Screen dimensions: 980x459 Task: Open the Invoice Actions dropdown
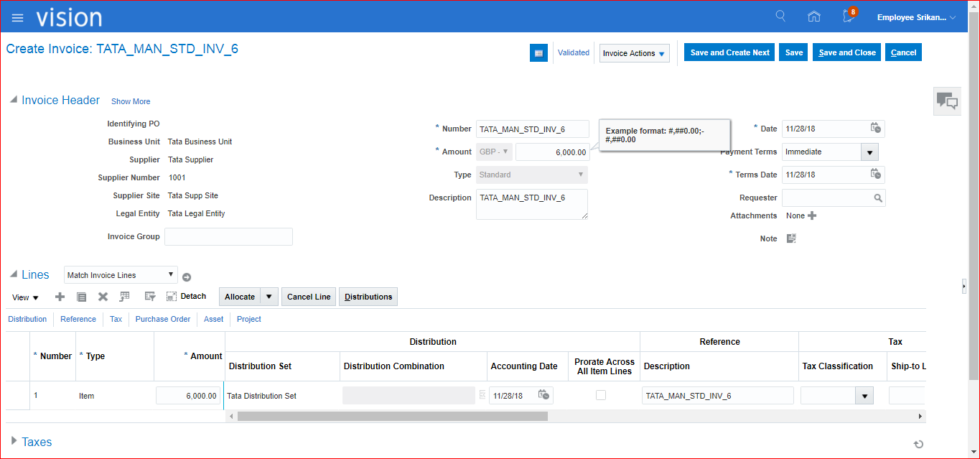(x=634, y=53)
